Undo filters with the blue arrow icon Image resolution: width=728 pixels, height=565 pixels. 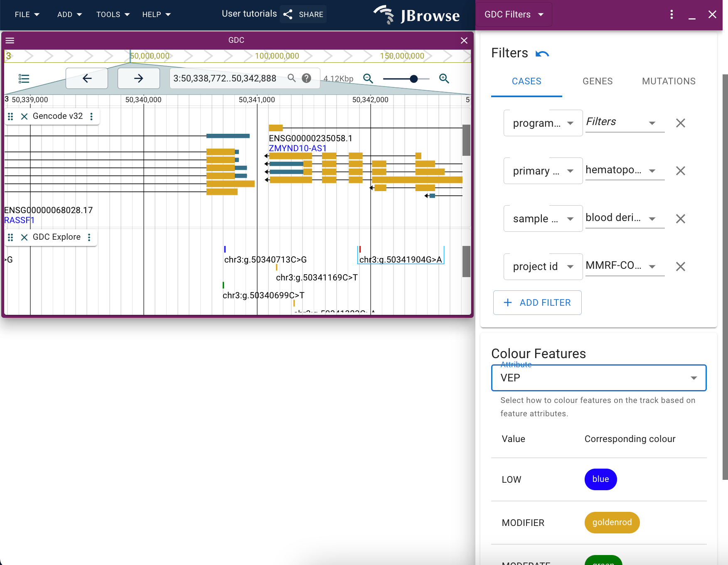(x=542, y=54)
